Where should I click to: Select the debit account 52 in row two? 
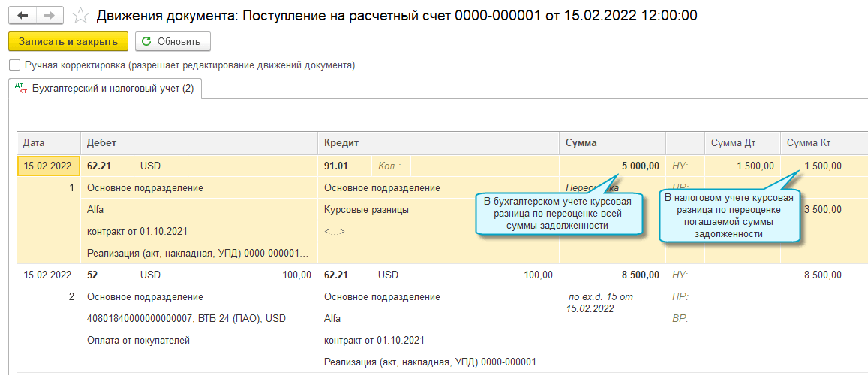click(x=94, y=274)
